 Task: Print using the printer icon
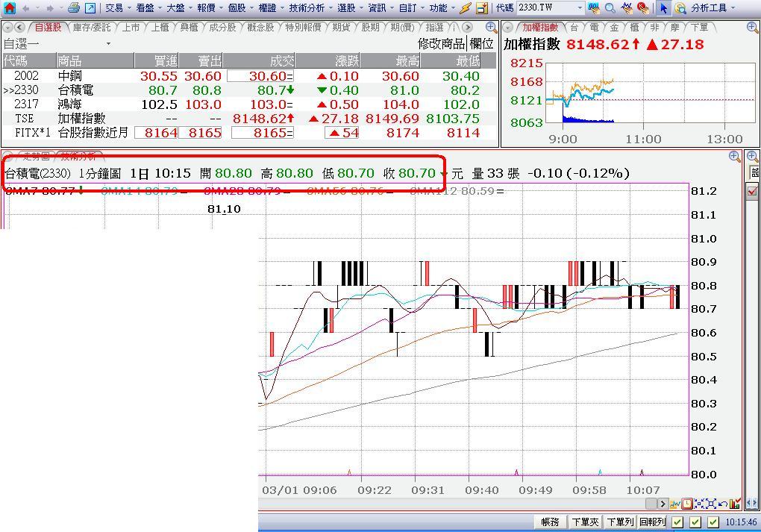[x=74, y=7]
